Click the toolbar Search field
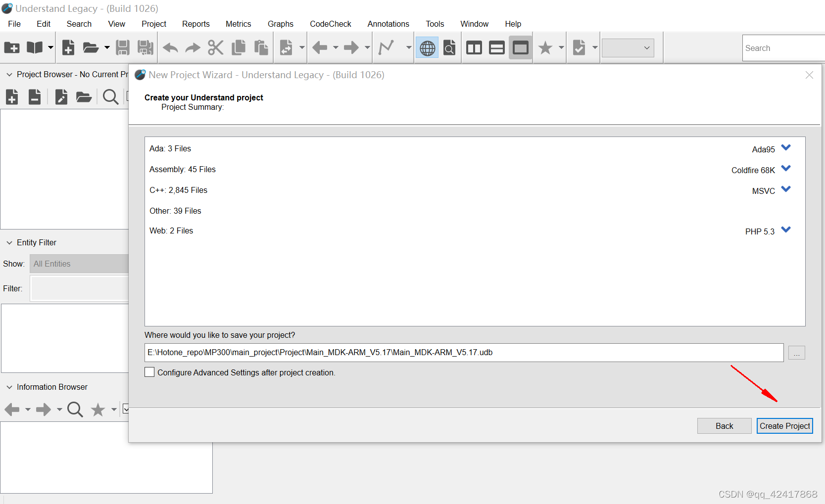Viewport: 825px width, 504px height. click(x=783, y=48)
